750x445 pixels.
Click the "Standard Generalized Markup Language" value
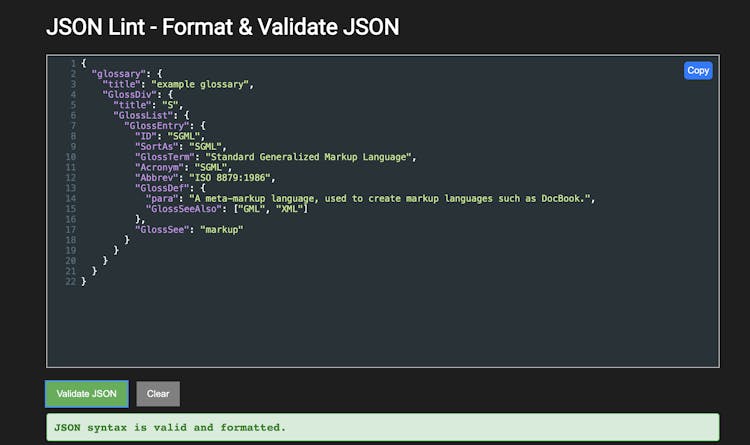309,156
